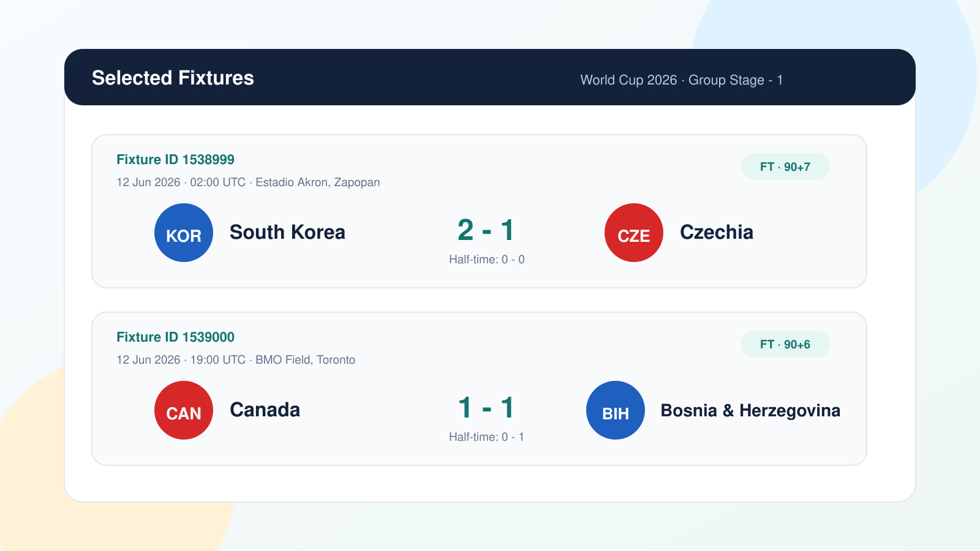Click the 2 - 1 final score
Screen dimensions: 980x551
point(486,231)
